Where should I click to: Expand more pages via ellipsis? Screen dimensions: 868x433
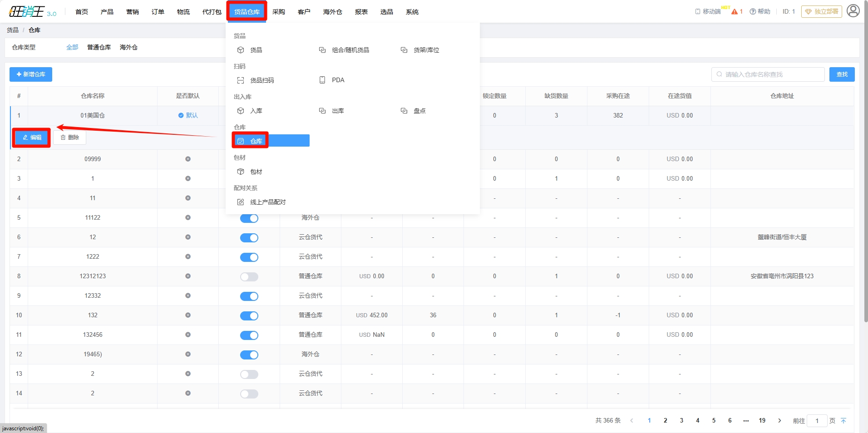click(746, 421)
